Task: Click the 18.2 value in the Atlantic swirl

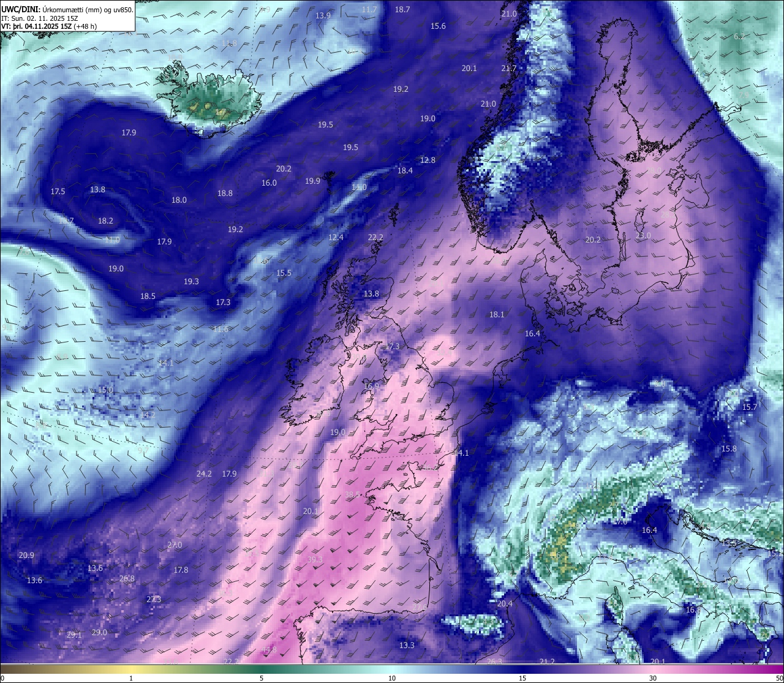Action: click(105, 221)
